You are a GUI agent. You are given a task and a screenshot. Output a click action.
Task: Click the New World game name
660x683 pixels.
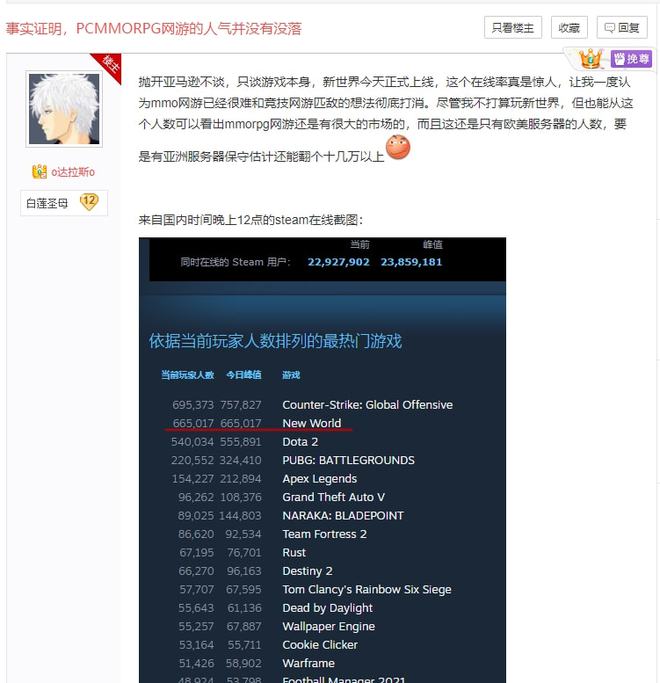pos(311,423)
